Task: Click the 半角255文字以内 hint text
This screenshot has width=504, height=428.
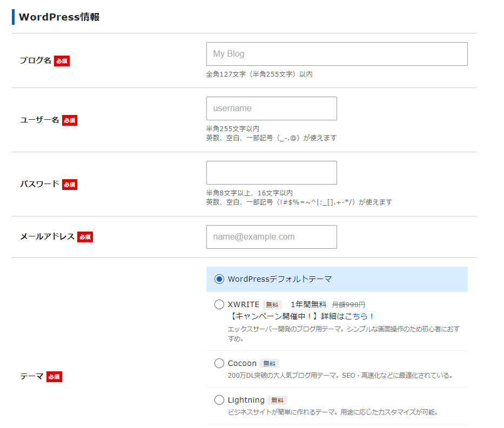Action: (232, 129)
